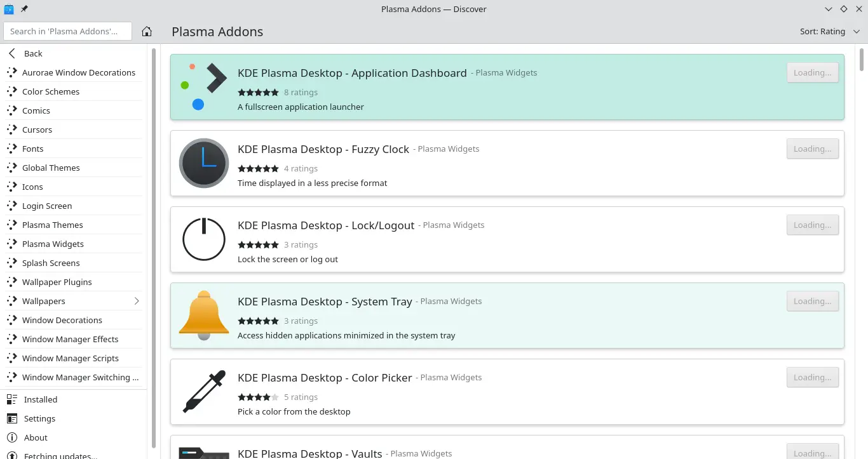Click the Icons category icon

coord(12,187)
